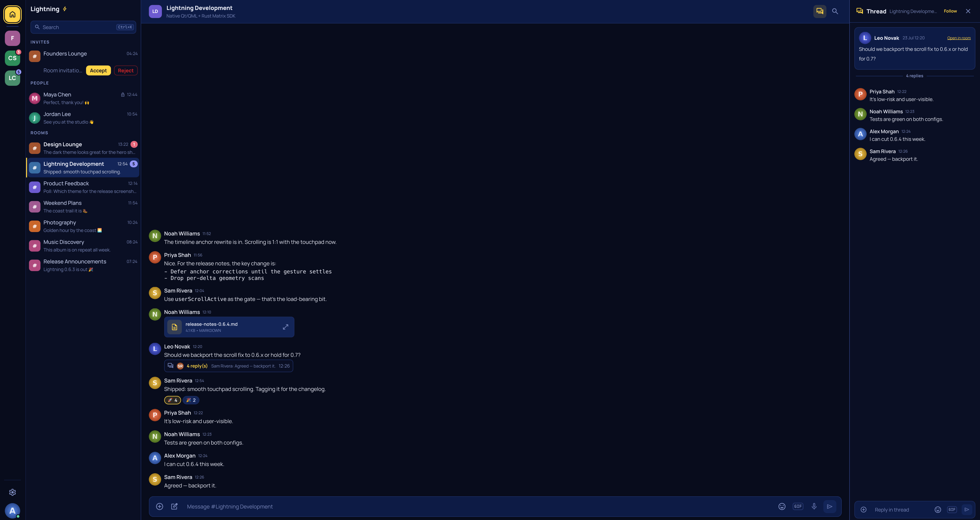Open the Home space icon

tap(13, 15)
